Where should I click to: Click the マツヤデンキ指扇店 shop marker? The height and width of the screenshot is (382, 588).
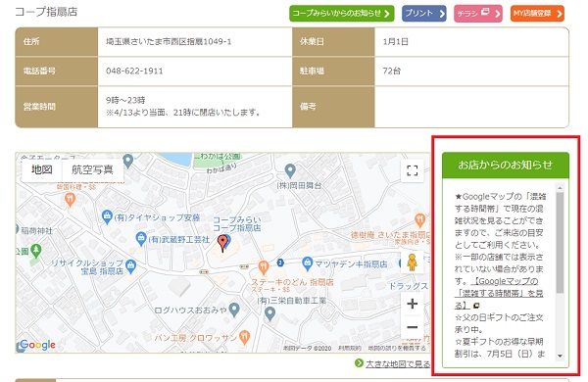pyautogui.click(x=307, y=263)
